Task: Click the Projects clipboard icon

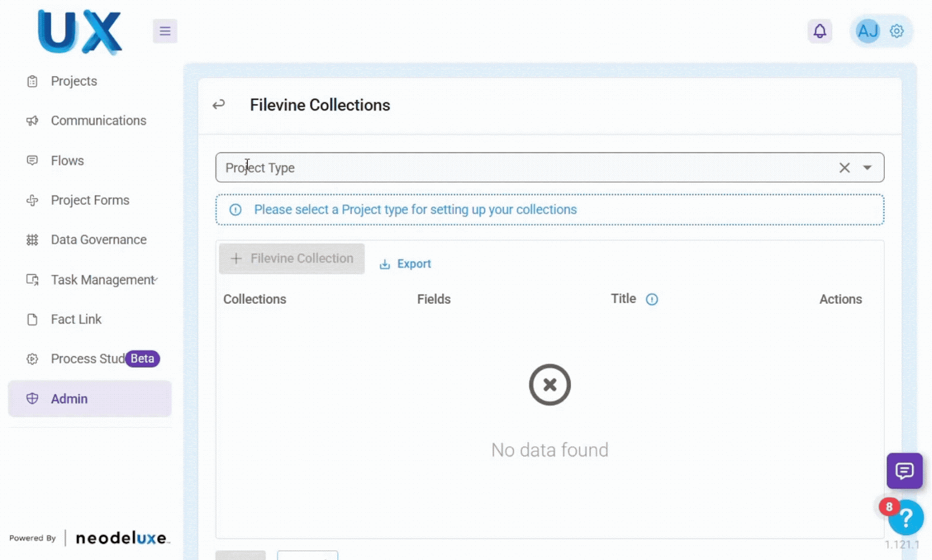Action: [33, 81]
